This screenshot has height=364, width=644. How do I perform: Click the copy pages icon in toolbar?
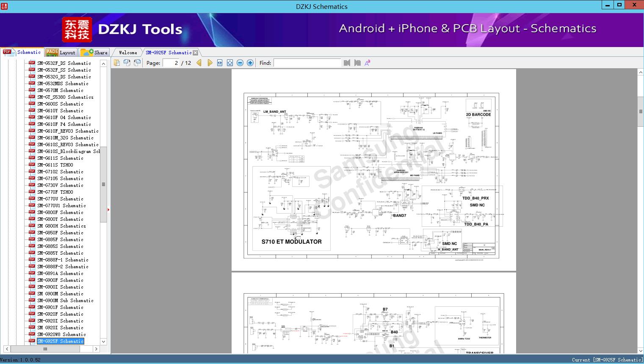pos(117,63)
